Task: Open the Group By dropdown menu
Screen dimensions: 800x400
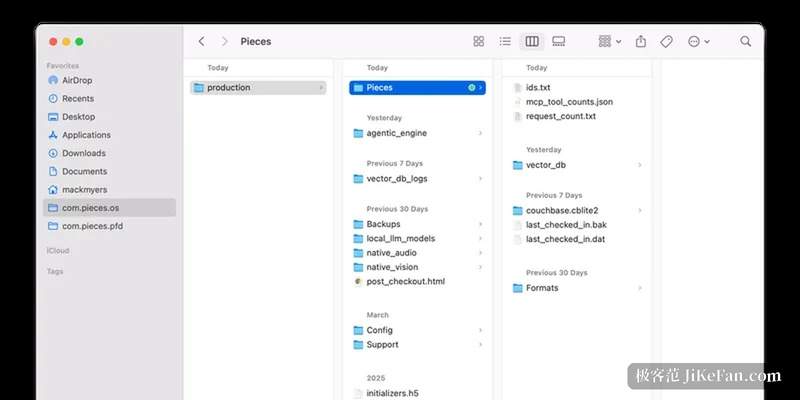Action: click(x=610, y=41)
